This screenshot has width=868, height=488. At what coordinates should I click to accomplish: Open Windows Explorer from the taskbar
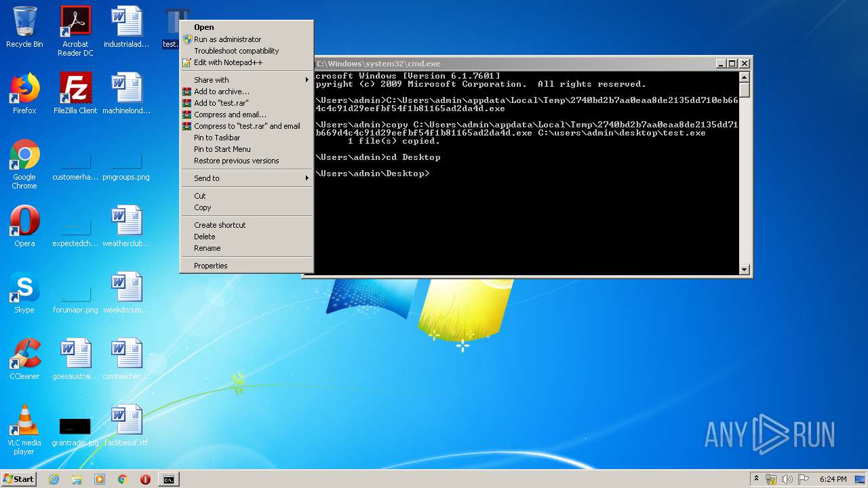point(77,479)
